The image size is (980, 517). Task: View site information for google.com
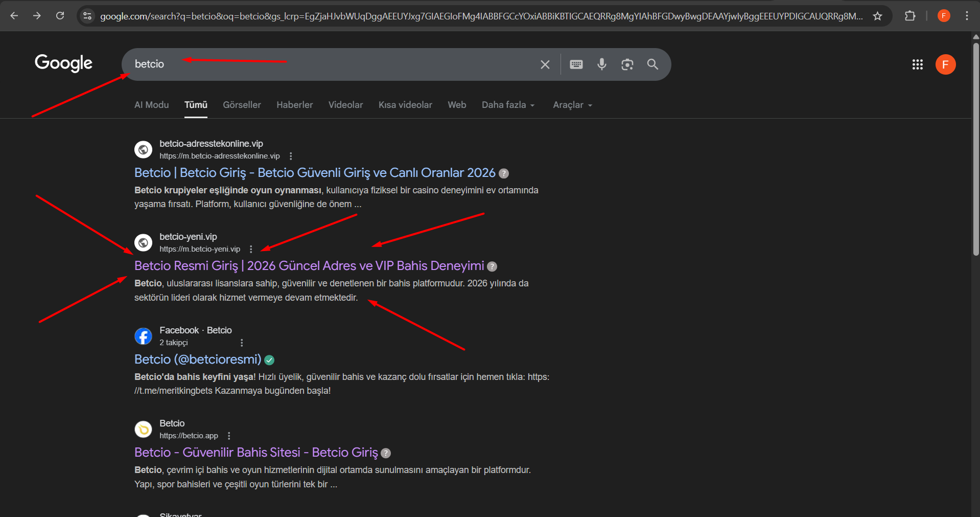click(x=87, y=16)
